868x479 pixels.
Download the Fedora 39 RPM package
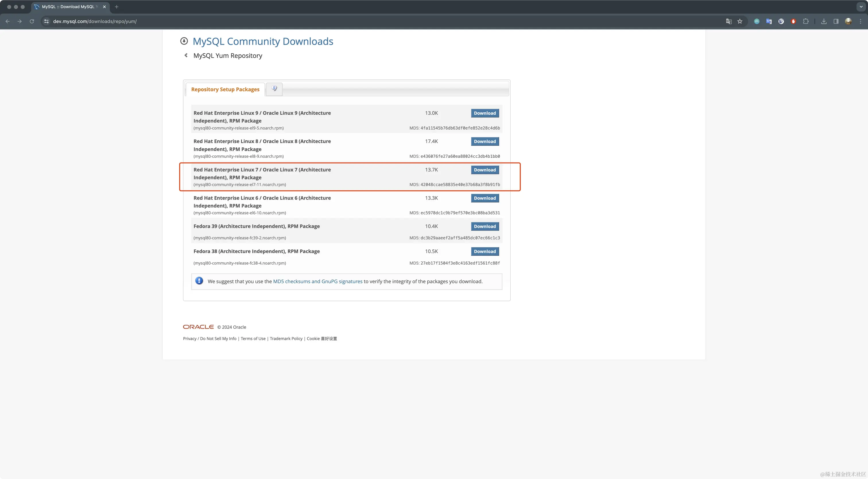(x=485, y=226)
